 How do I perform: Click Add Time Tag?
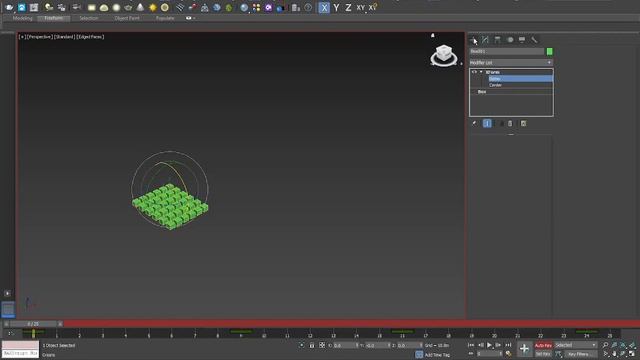coord(437,355)
